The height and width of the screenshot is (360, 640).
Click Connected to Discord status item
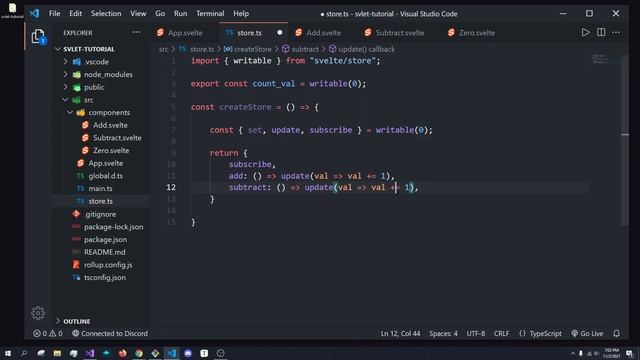pos(110,333)
